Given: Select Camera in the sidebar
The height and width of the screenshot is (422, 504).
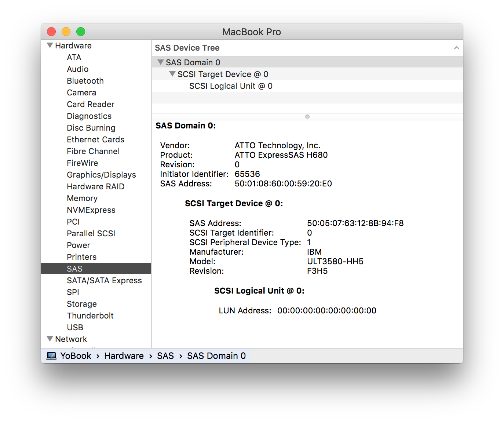Looking at the screenshot, I should [x=81, y=92].
